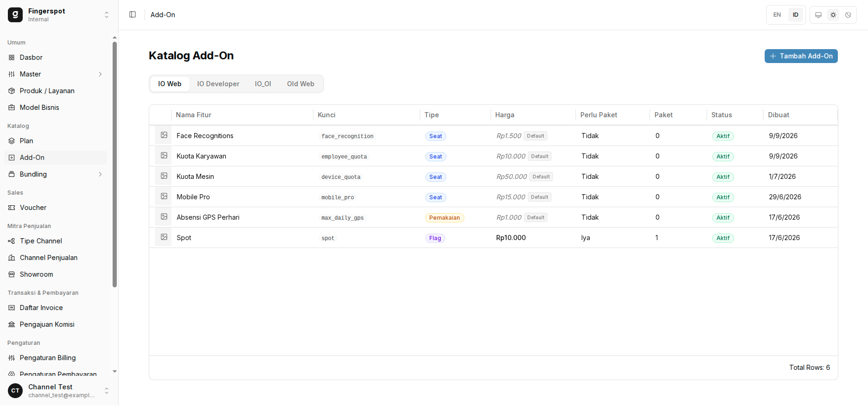Click the Voucher ticket icon
Image resolution: width=868 pixels, height=406 pixels.
click(12, 208)
